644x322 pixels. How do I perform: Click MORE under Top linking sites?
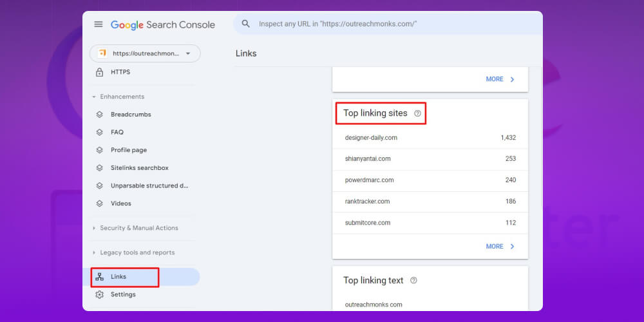[x=495, y=247]
